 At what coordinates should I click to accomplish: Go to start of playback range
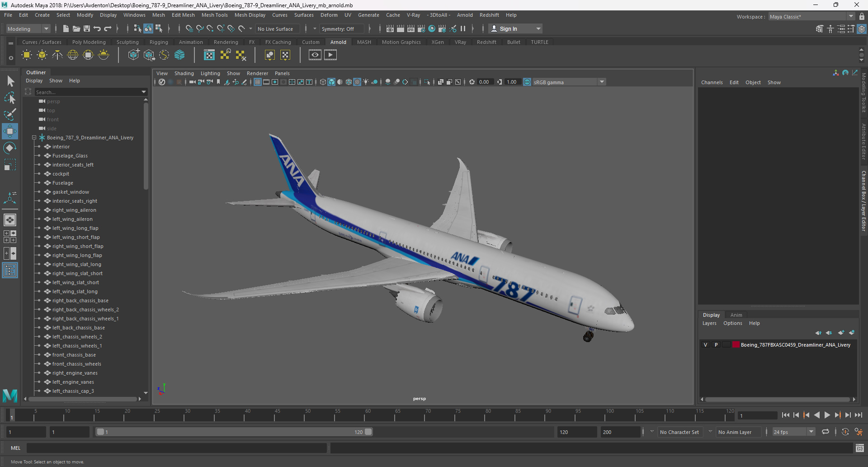point(786,415)
